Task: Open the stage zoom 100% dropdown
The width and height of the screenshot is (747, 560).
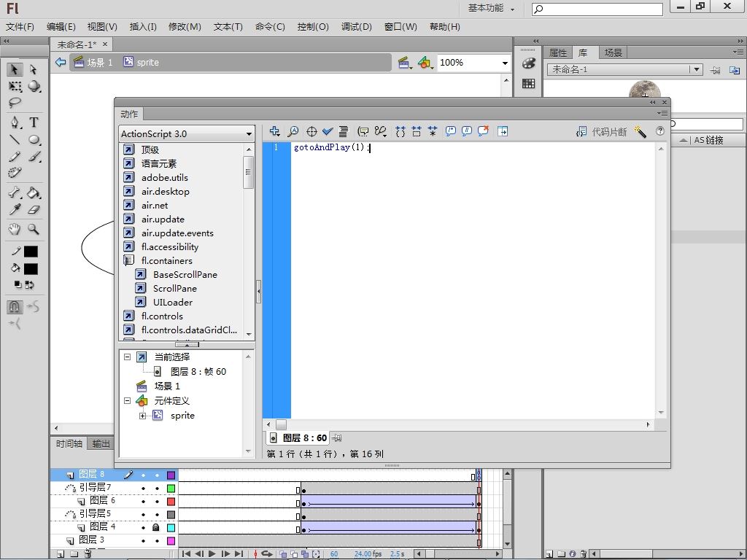Action: coord(504,63)
